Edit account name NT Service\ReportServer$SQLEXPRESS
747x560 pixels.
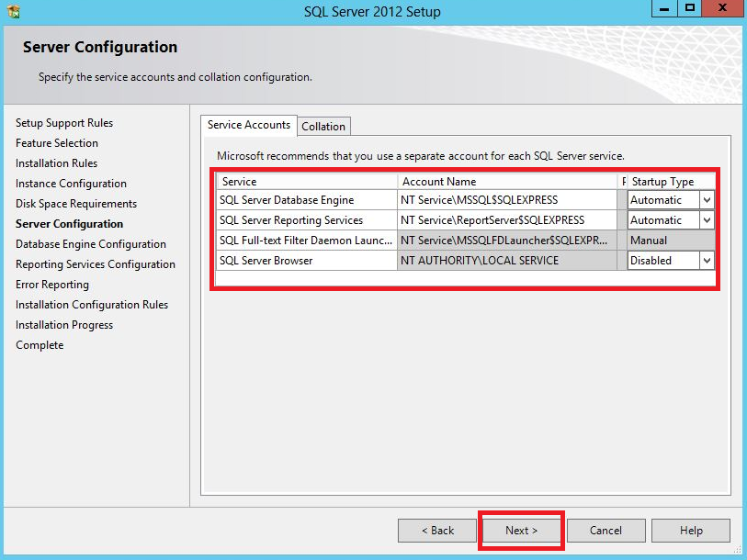tap(507, 220)
